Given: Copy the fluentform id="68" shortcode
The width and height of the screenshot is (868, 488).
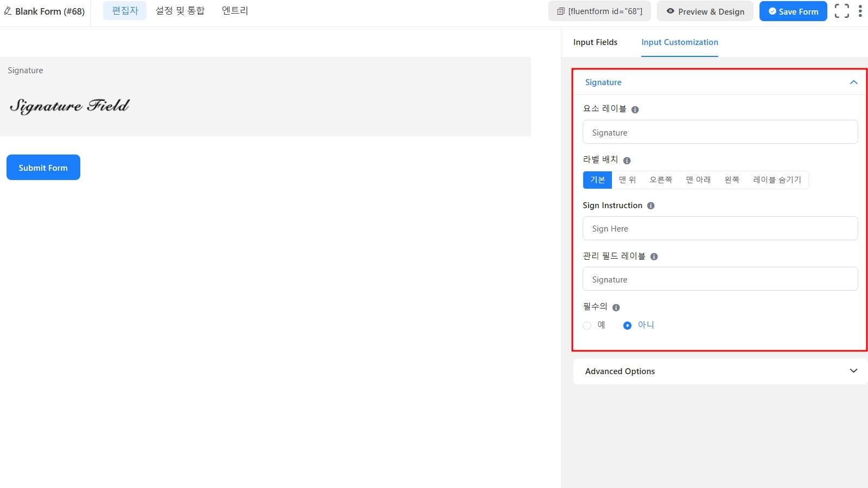Looking at the screenshot, I should 599,11.
